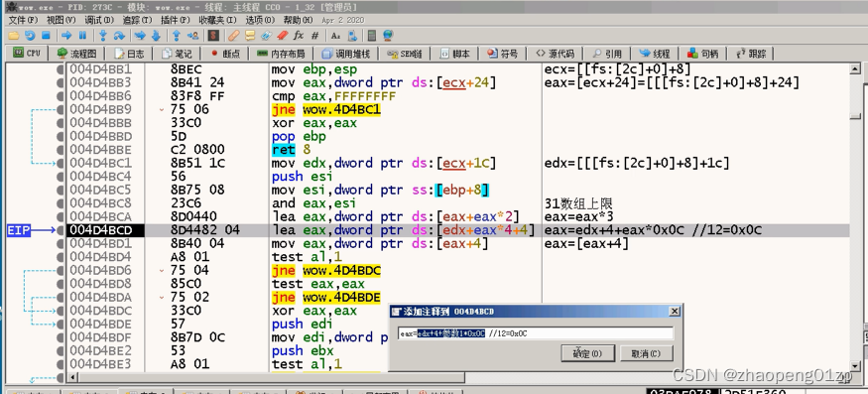The width and height of the screenshot is (868, 394).
Task: Open the patches bandage icon
Action: pos(233,36)
